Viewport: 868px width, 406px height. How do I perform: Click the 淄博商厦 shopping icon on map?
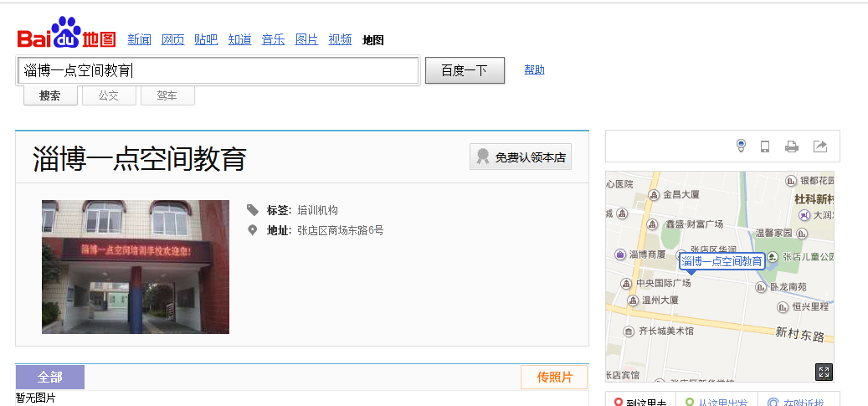tap(620, 254)
